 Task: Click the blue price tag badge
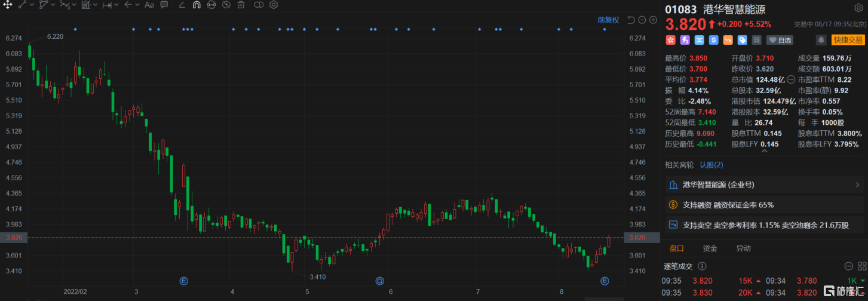tap(742, 40)
